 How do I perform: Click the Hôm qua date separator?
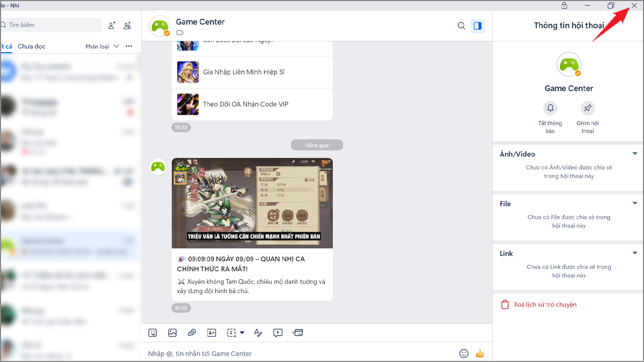tap(317, 145)
